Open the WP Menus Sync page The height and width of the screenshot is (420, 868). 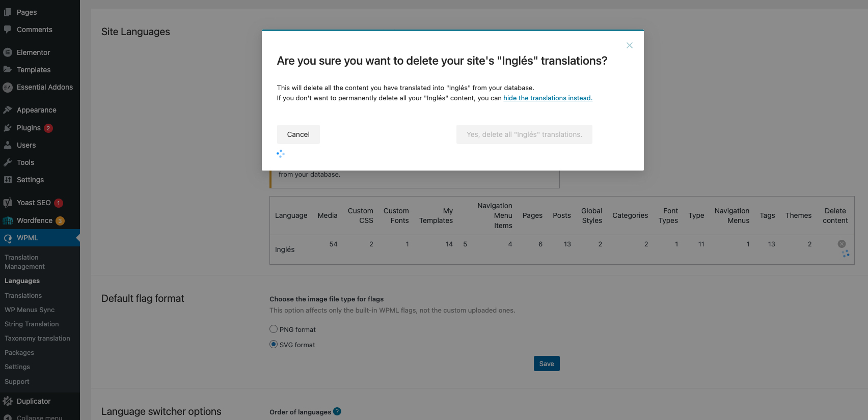pyautogui.click(x=30, y=310)
